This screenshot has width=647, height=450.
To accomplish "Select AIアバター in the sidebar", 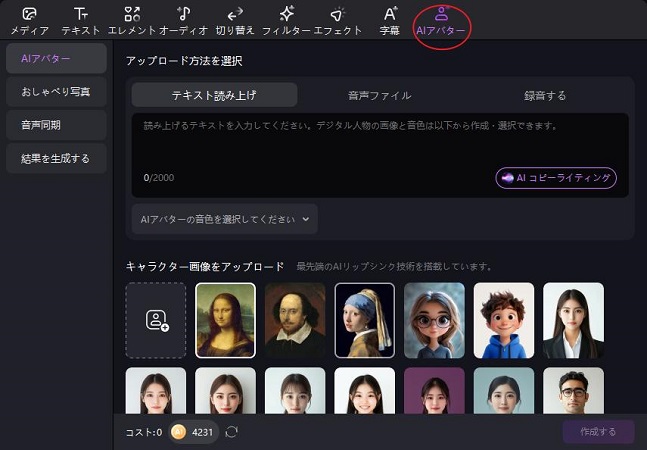I will (57, 59).
